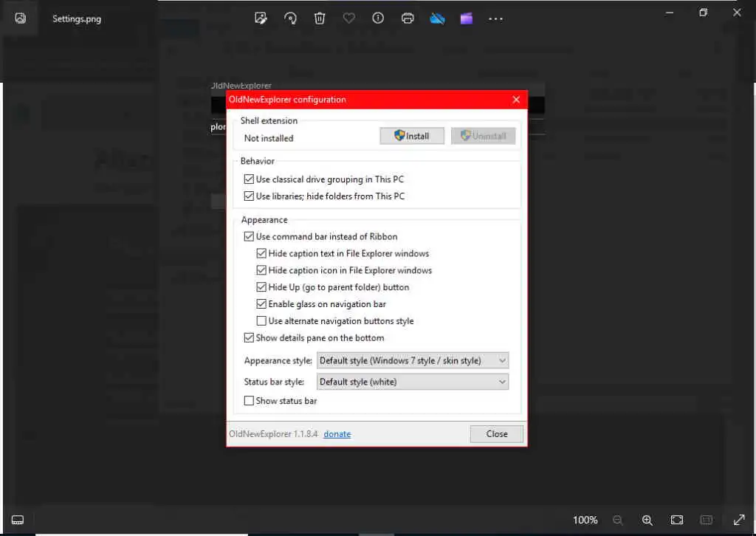This screenshot has height=536, width=756.
Task: Toggle the filmstrip icon at bottom left
Action: (x=18, y=520)
